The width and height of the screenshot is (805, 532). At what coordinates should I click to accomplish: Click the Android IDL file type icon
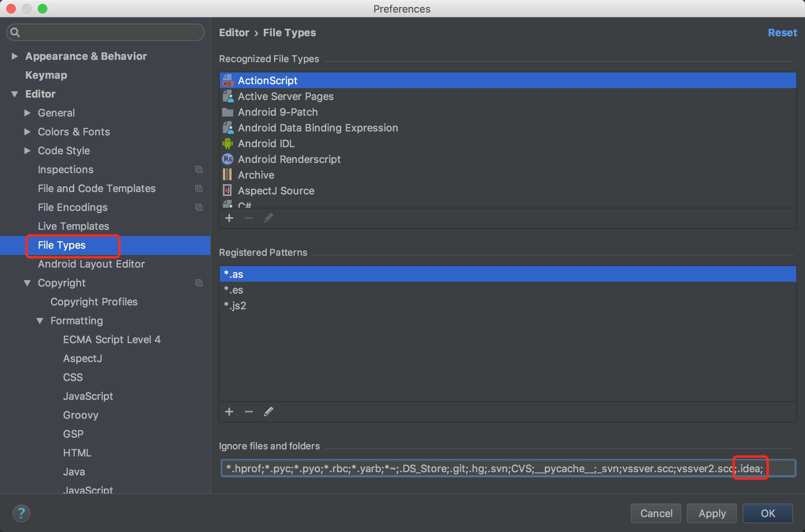pos(228,144)
